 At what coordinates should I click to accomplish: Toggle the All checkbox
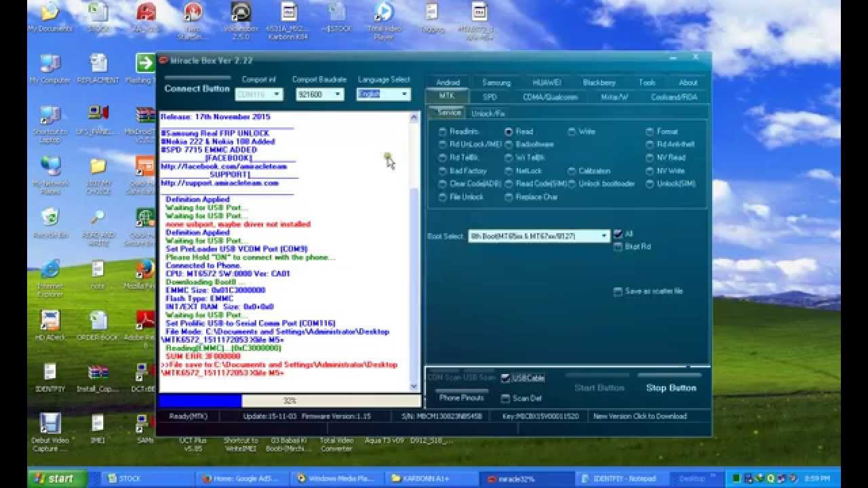pyautogui.click(x=618, y=234)
